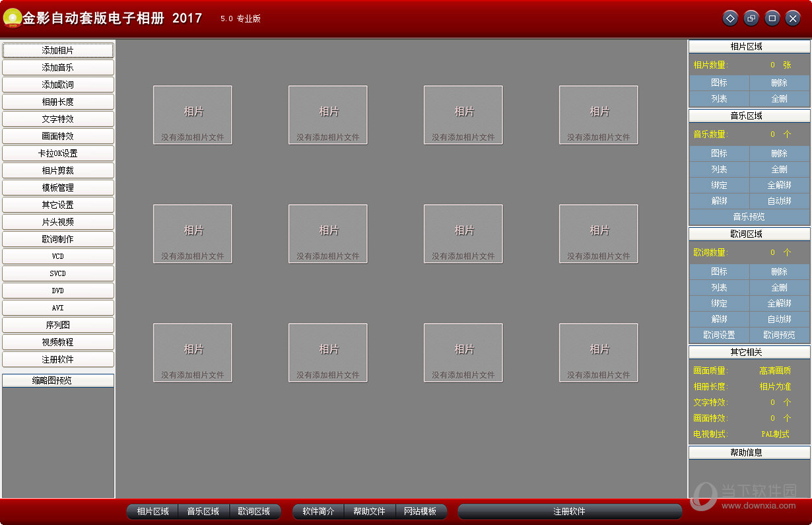Click 图标 under 音乐区域 panel
The height and width of the screenshot is (525, 812).
[x=720, y=153]
